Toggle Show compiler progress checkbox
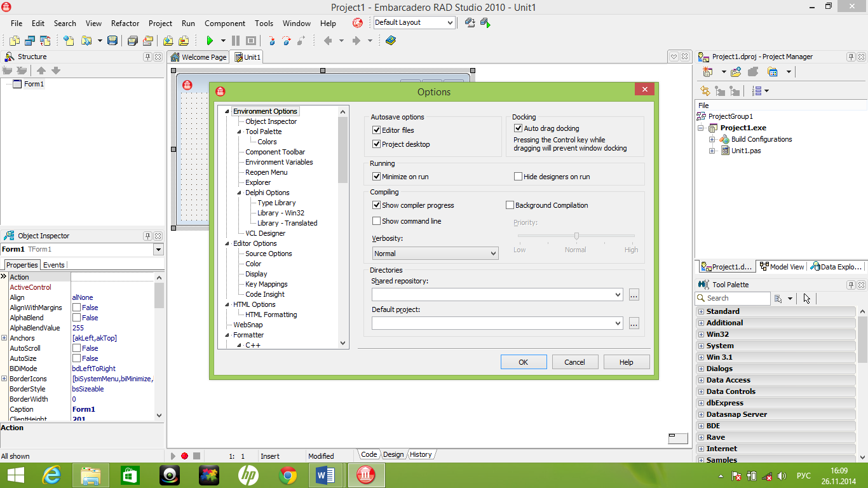The height and width of the screenshot is (488, 868). [x=377, y=205]
